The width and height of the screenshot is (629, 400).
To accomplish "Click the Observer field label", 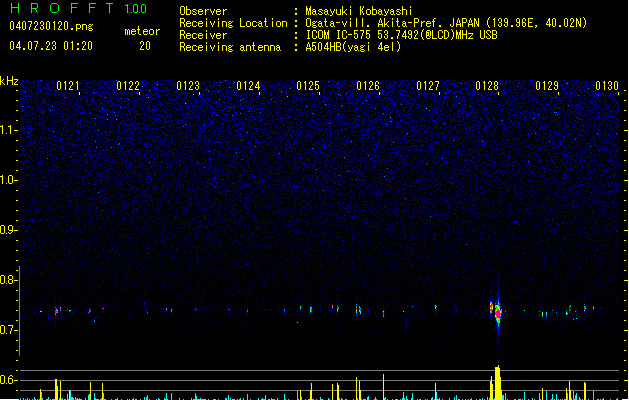I will [x=203, y=11].
